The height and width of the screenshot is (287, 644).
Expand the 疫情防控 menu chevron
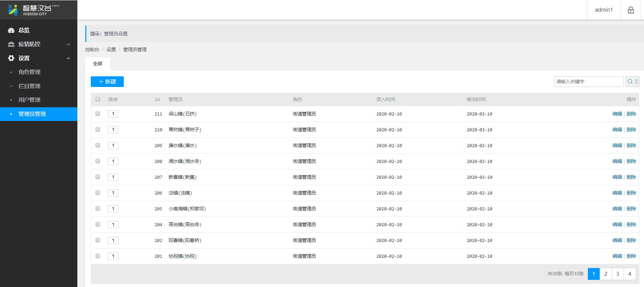coord(68,44)
